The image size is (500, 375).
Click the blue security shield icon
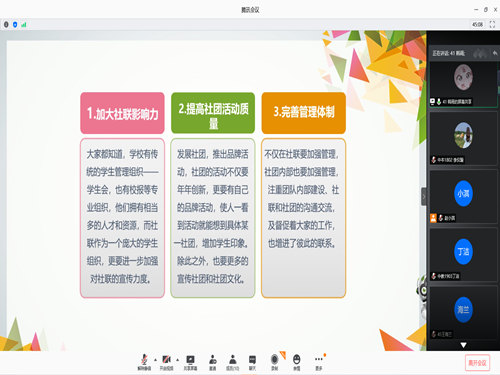(x=15, y=25)
